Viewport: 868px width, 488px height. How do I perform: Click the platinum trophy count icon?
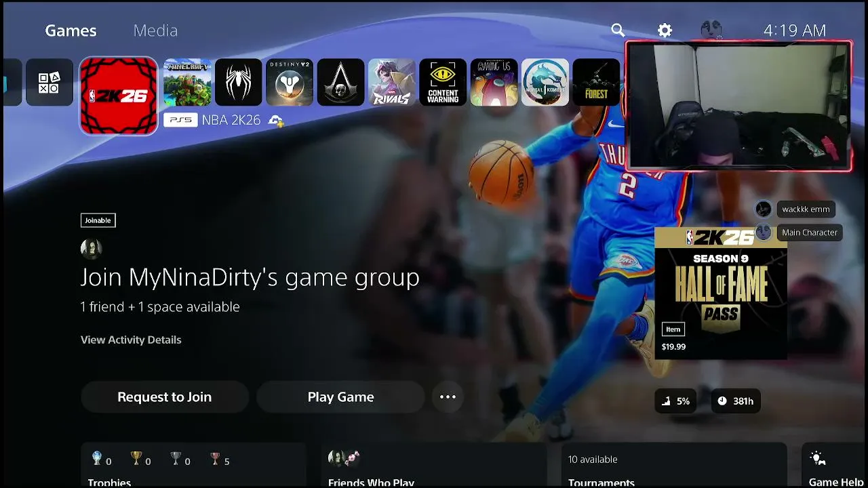tap(97, 459)
